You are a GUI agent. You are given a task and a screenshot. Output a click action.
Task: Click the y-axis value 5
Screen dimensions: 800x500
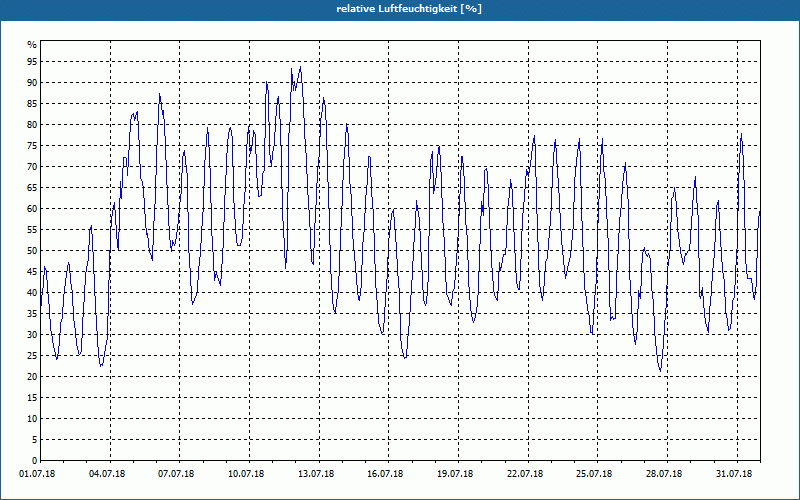35,440
